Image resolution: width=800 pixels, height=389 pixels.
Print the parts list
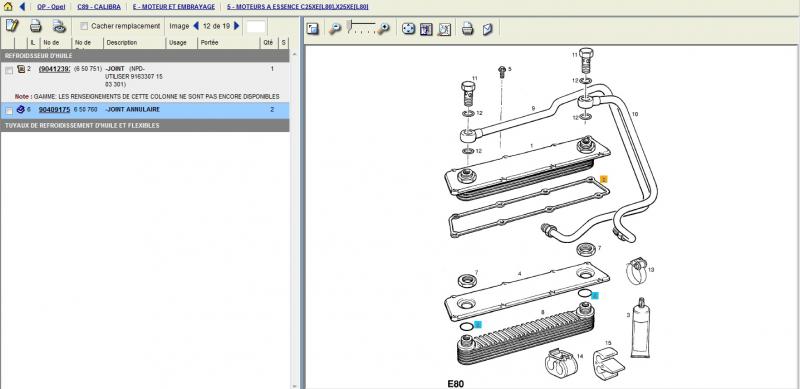coord(35,26)
